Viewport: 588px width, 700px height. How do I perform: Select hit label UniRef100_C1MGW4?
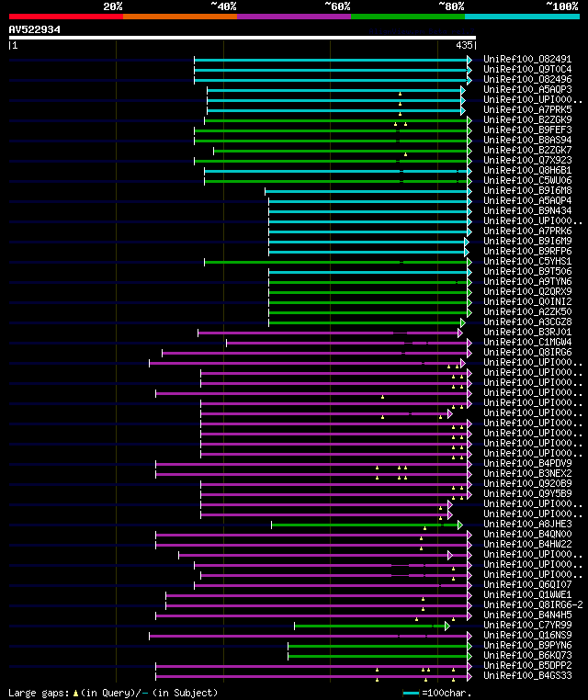click(x=527, y=342)
